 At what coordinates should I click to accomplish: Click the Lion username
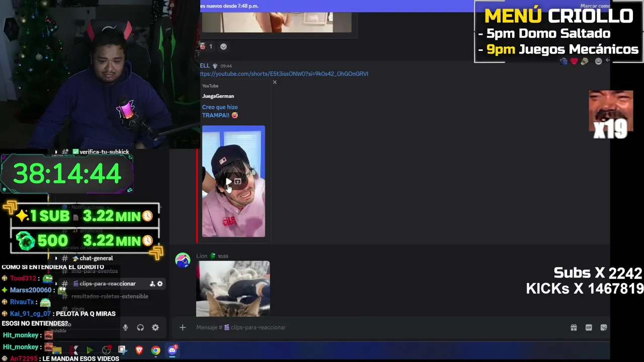point(202,256)
